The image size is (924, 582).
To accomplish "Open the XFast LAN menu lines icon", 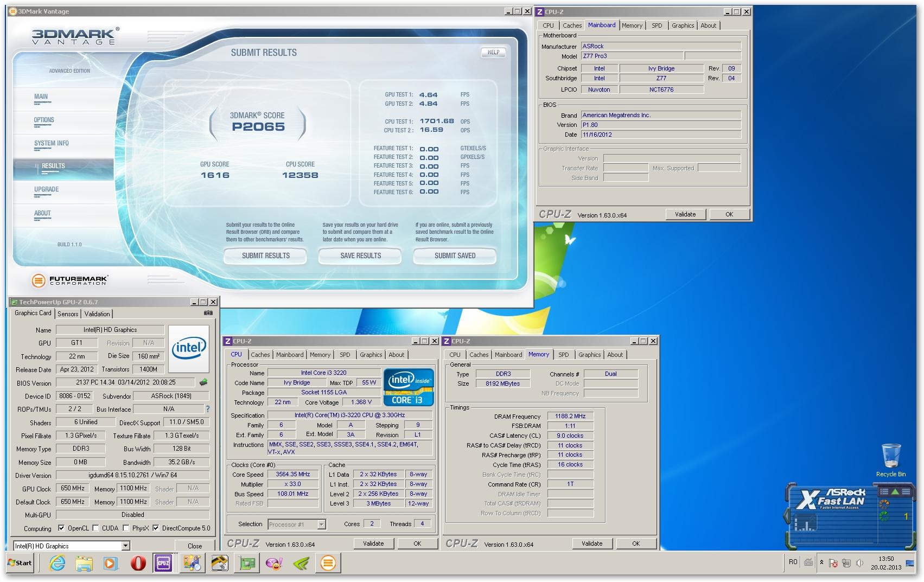I will pos(906,491).
